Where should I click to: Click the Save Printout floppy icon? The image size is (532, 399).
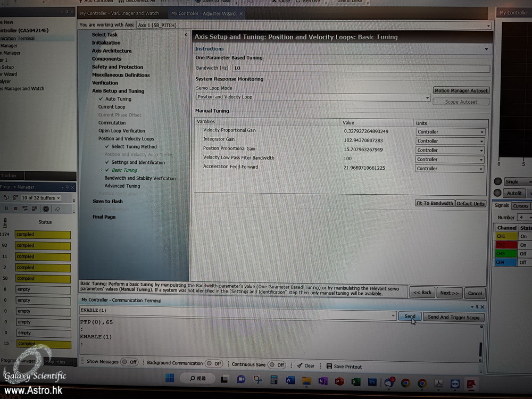[329, 366]
